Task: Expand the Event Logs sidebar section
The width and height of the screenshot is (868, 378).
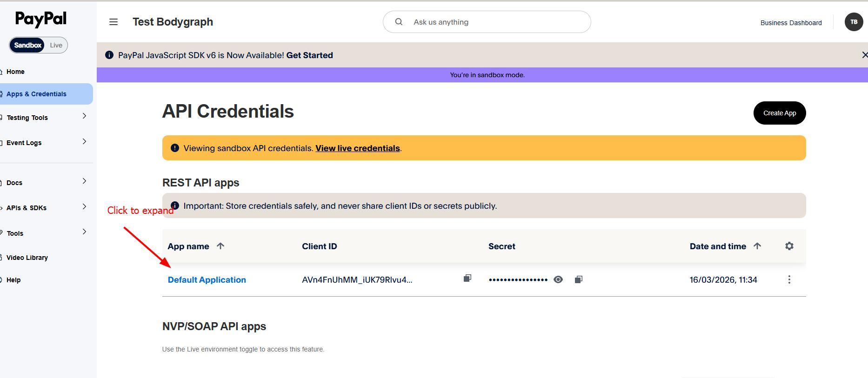Action: point(84,142)
